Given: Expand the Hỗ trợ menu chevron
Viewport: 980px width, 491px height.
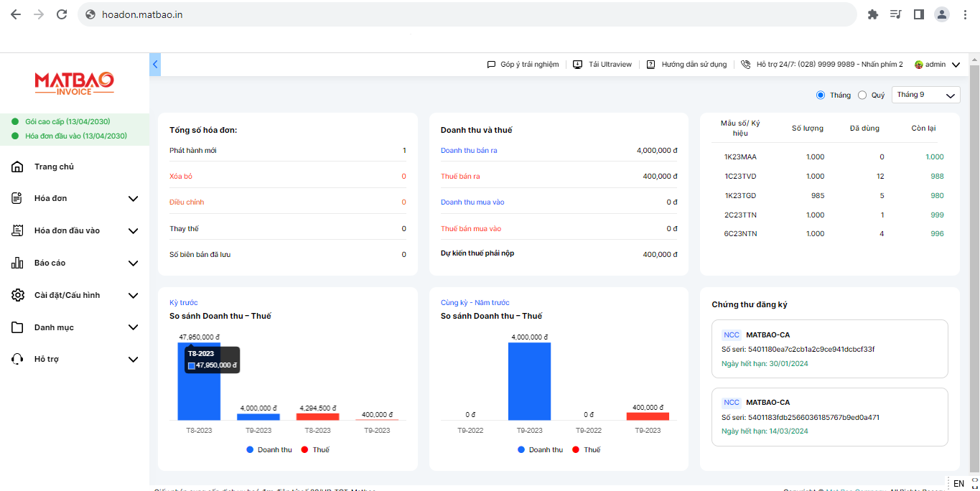Looking at the screenshot, I should pos(133,360).
